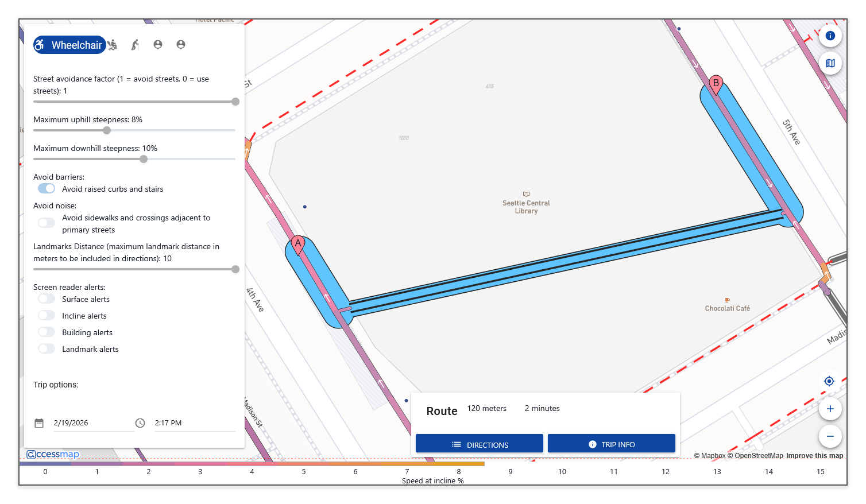Click the locate me crosshair icon
Viewport: 866px width, 504px height.
click(x=829, y=381)
